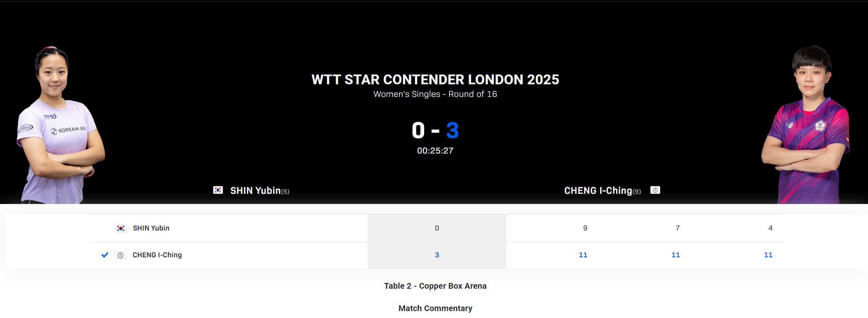
Task: Click the South Korea flag in the score table
Action: click(121, 228)
